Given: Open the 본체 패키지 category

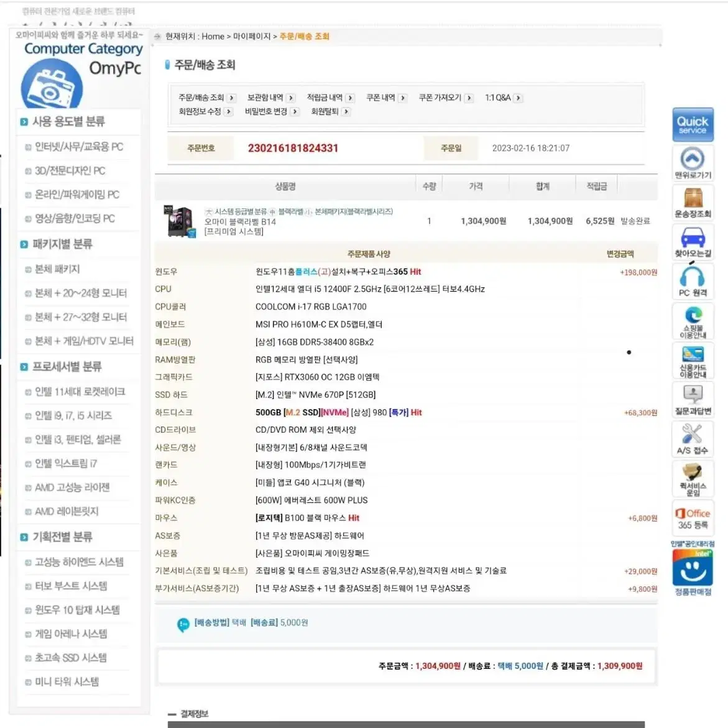Looking at the screenshot, I should point(58,269).
